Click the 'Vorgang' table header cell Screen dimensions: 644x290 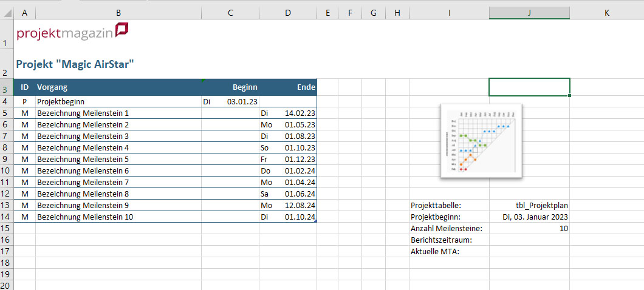coord(118,87)
